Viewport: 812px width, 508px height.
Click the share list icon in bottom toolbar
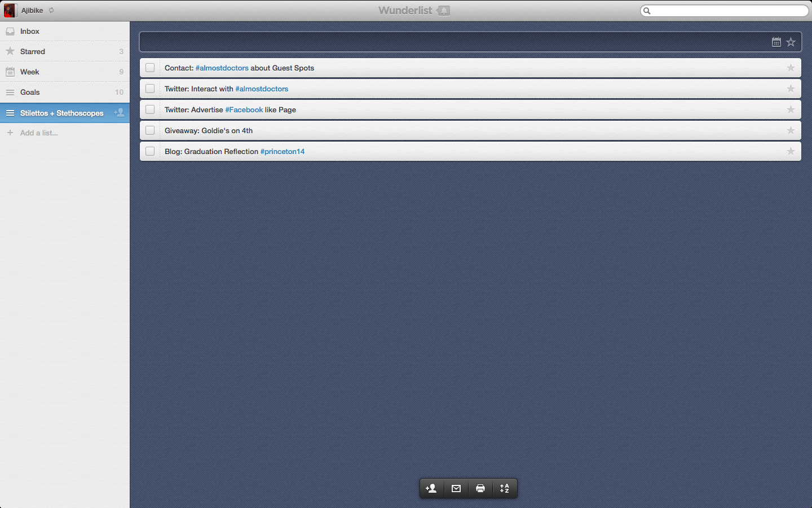431,488
